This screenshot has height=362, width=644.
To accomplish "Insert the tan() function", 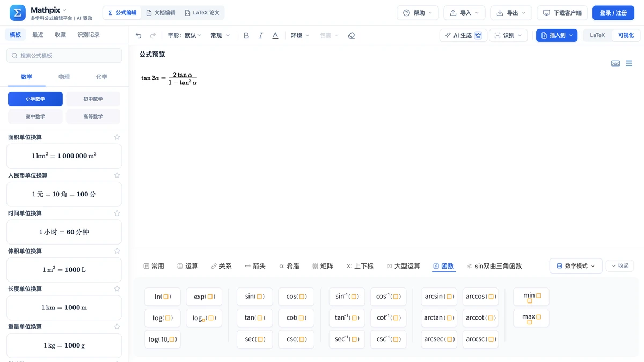I will [x=254, y=318].
